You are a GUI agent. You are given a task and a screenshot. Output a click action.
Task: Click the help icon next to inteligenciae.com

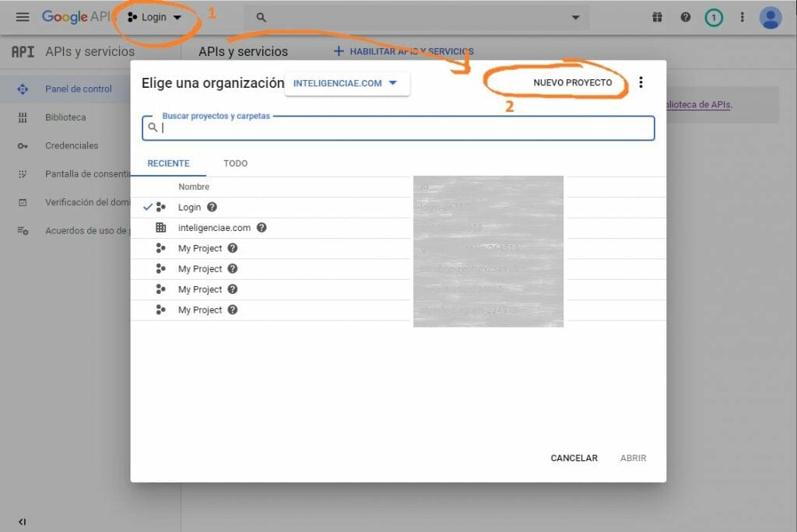(x=262, y=228)
